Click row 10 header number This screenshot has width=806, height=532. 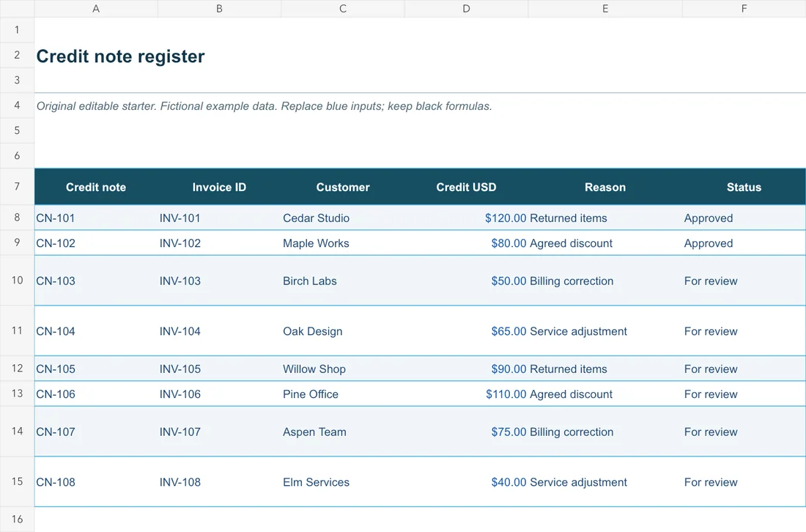click(17, 280)
